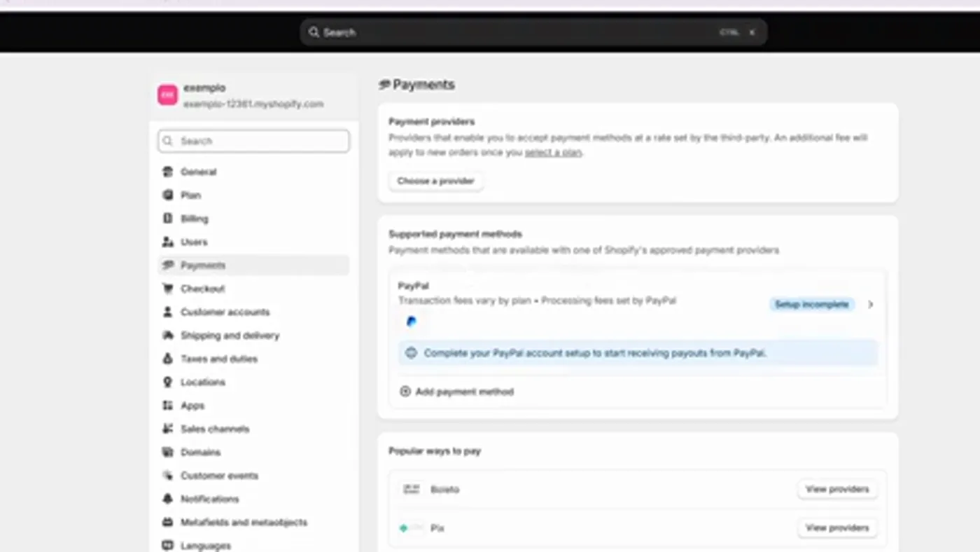Viewport: 980px width, 552px height.
Task: Click the info icon in PayPal banner
Action: 411,353
